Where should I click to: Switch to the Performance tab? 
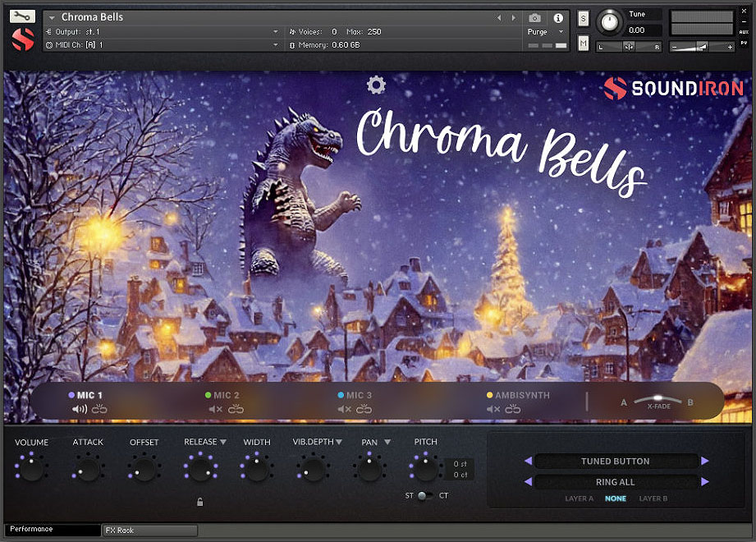coord(52,530)
